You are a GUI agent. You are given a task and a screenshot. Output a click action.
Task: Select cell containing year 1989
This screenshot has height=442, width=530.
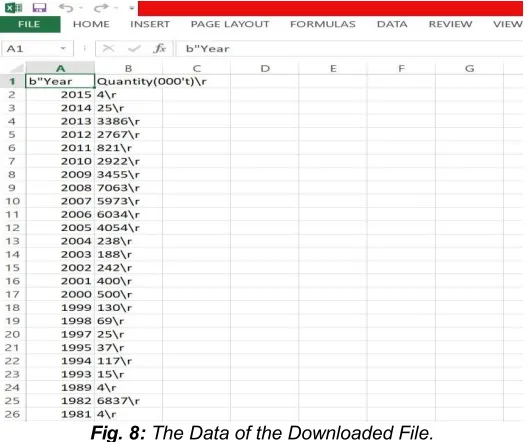pos(60,388)
